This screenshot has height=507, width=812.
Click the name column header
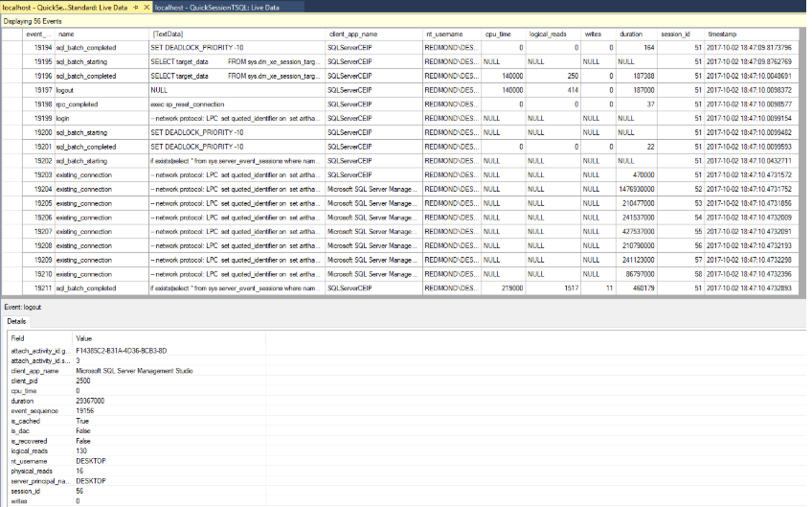tap(66, 34)
